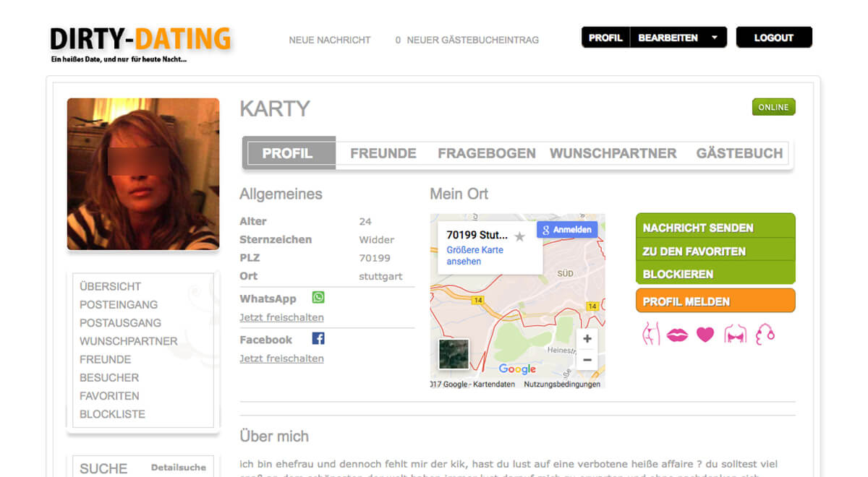Switch map to satellite view thumbnail
Screen dimensions: 868x477
[454, 354]
